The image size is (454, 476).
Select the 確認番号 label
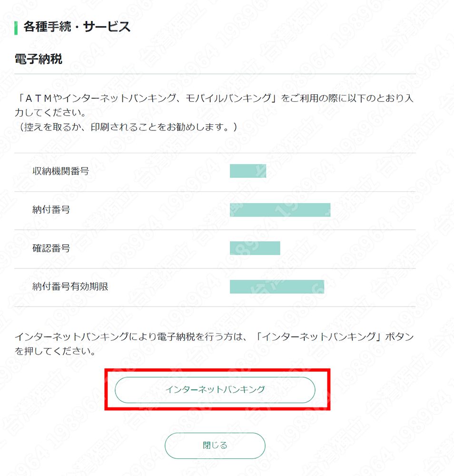pyautogui.click(x=51, y=248)
